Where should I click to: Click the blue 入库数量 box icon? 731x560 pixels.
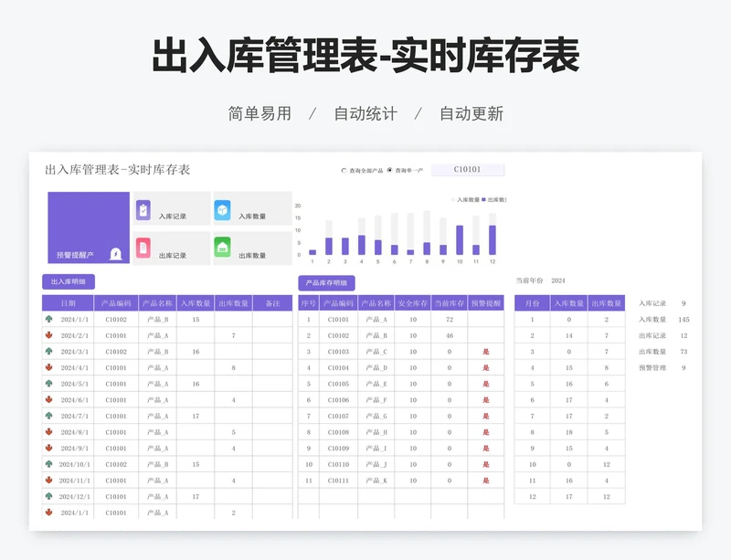click(x=222, y=210)
